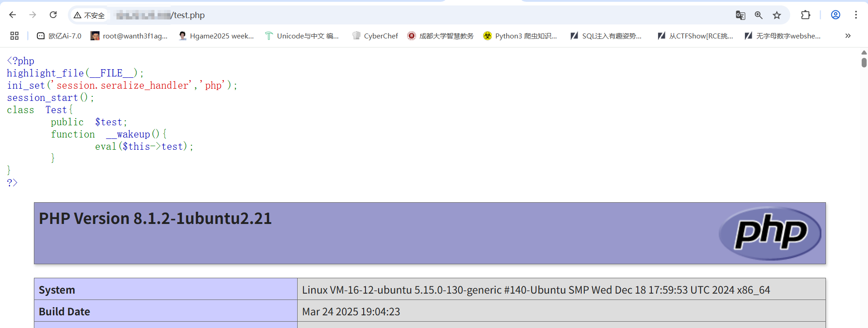Open the Google Translate page icon
Screen dimensions: 868x328
(x=740, y=15)
